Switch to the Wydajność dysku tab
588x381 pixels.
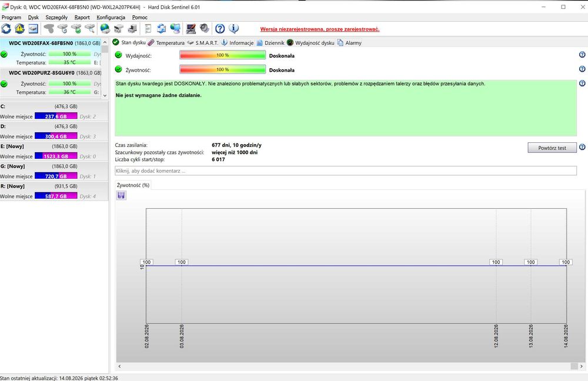[311, 43]
